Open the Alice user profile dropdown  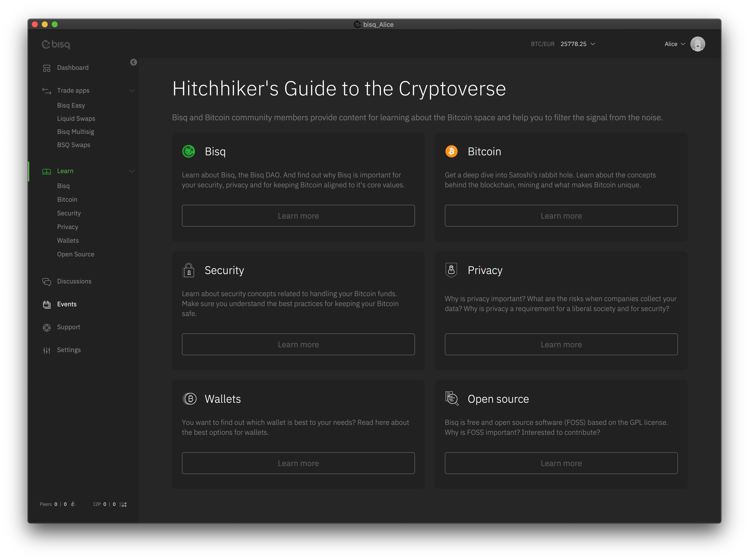click(x=683, y=44)
